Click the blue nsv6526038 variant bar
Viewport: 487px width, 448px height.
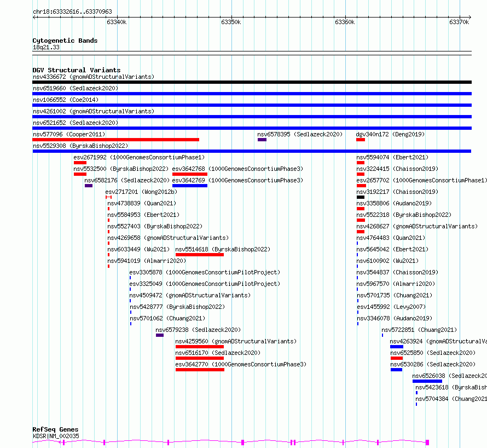427,381
